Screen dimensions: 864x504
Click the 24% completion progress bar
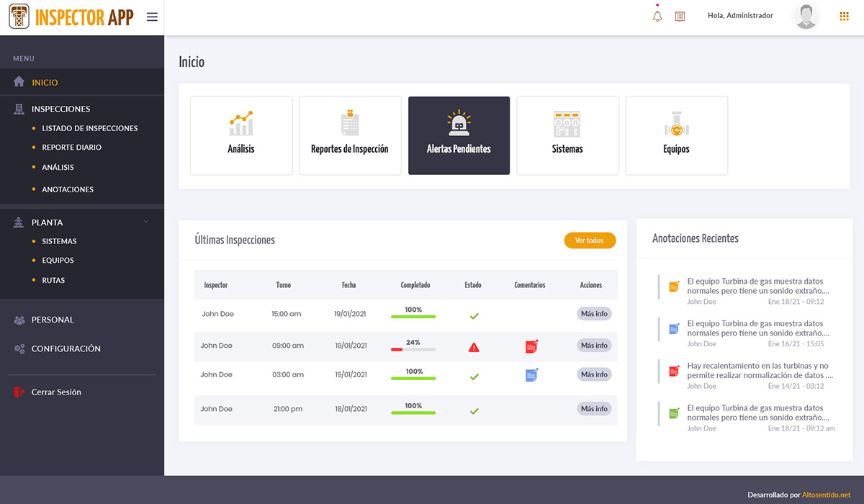click(x=413, y=349)
